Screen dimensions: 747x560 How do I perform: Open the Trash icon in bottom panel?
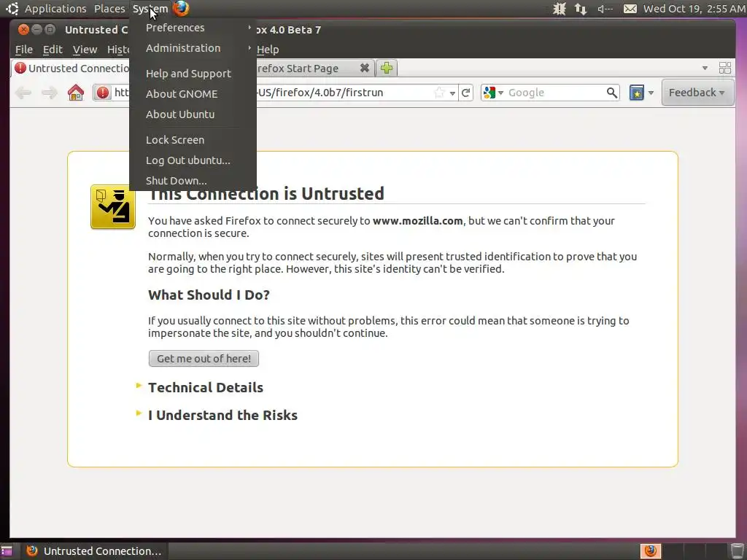point(737,551)
